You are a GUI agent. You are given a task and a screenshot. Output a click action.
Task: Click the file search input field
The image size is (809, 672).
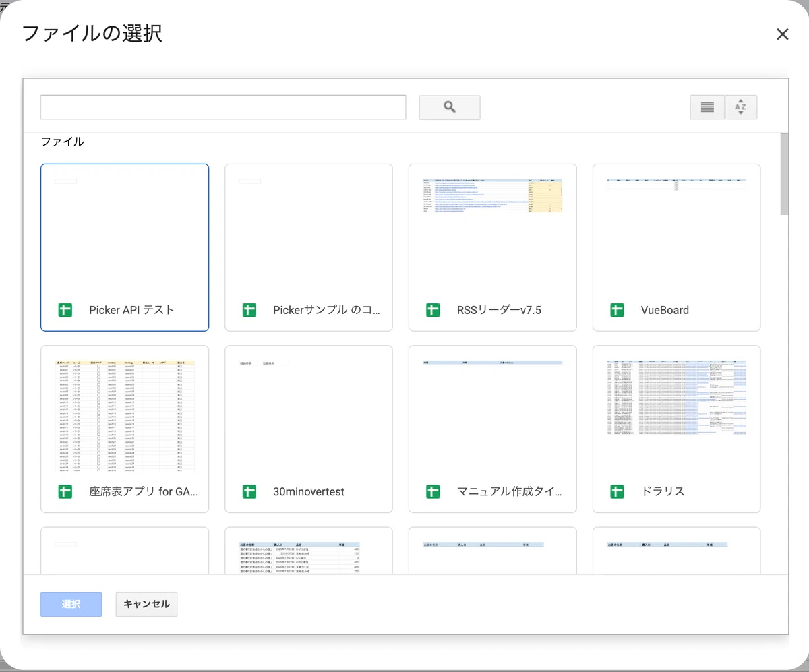[x=223, y=107]
